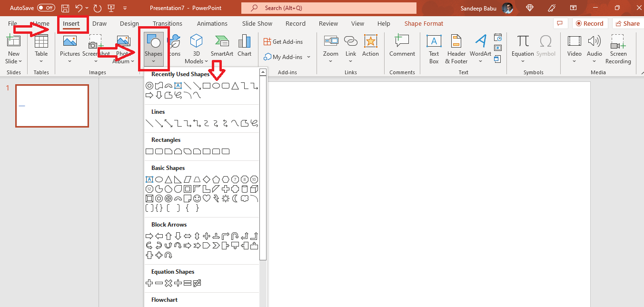Choose the double-headed arrow line
Screen dimensions: 644x307
point(168,123)
